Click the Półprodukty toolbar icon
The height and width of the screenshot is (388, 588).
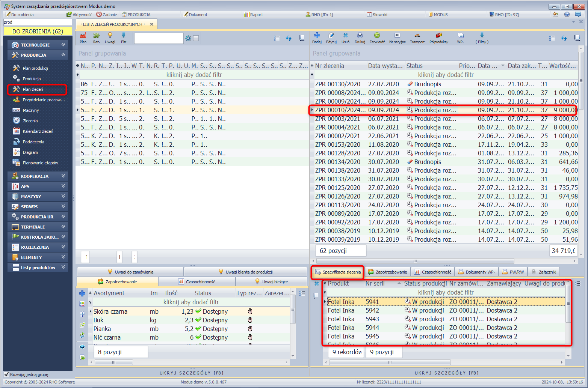coord(438,36)
